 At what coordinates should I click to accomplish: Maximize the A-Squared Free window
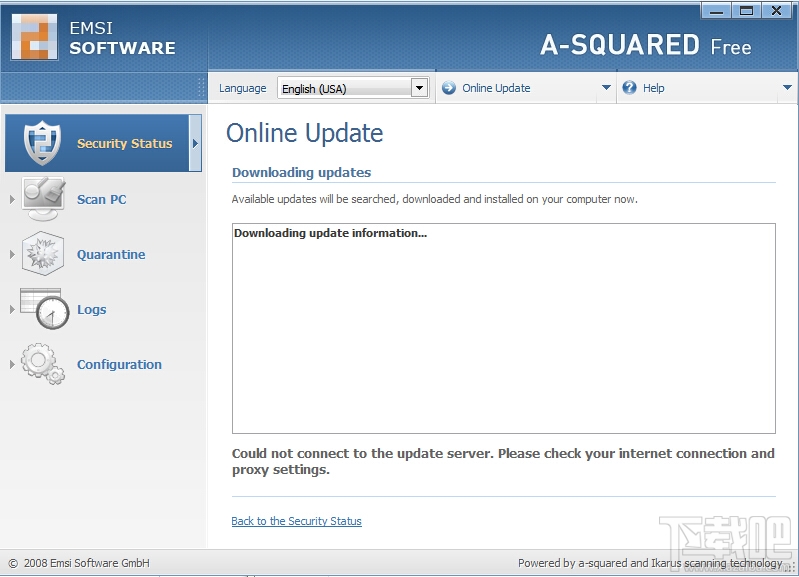click(747, 11)
